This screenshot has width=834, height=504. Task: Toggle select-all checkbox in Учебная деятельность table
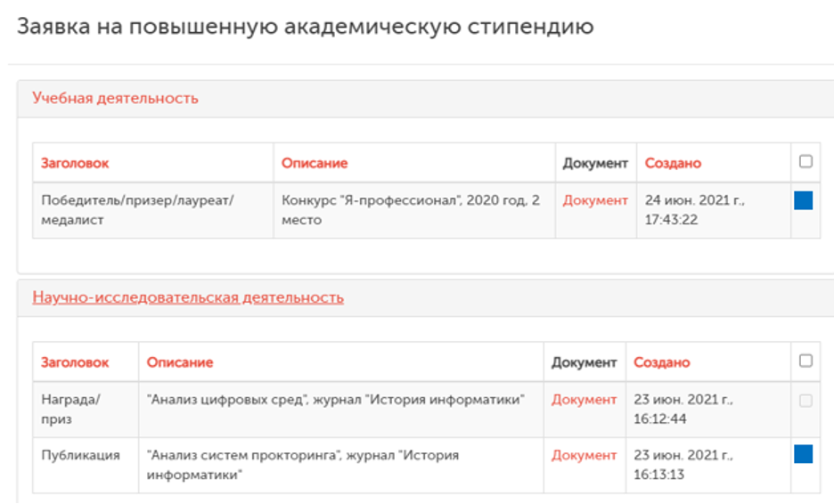[805, 162]
